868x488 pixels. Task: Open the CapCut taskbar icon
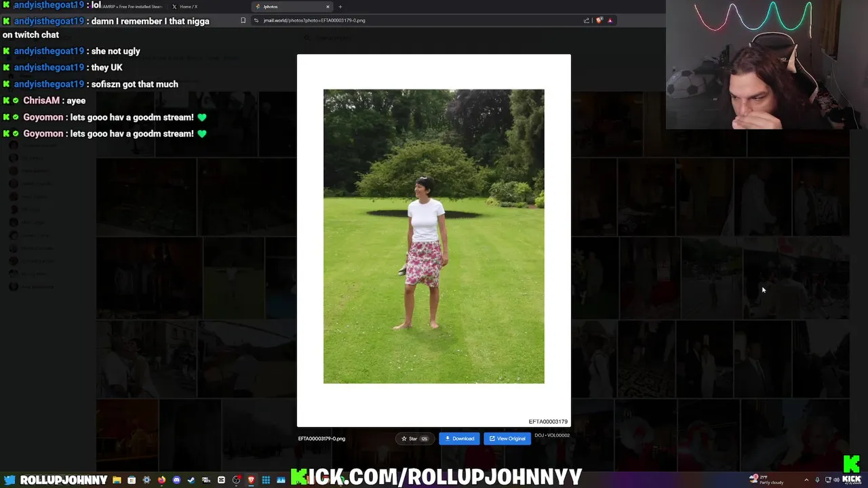[221, 480]
